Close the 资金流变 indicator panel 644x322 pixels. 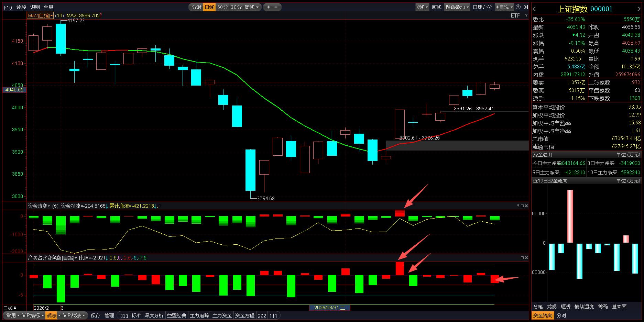526,206
